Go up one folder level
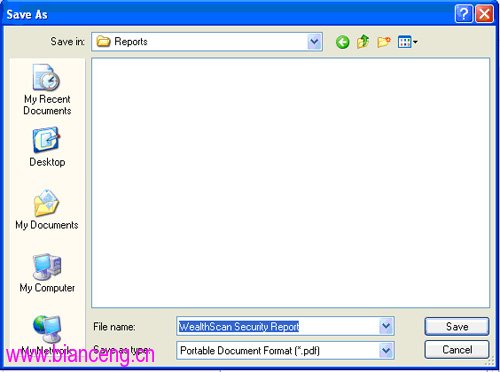This screenshot has width=500, height=372. click(363, 42)
